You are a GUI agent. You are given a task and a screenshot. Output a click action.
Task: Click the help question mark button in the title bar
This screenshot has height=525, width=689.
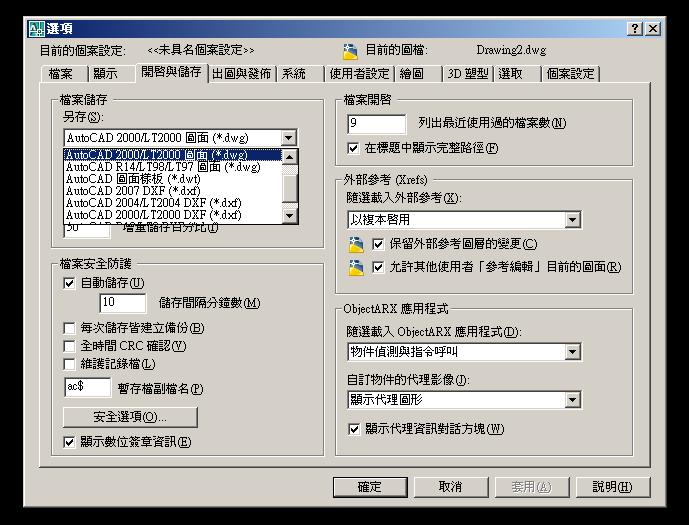point(635,29)
